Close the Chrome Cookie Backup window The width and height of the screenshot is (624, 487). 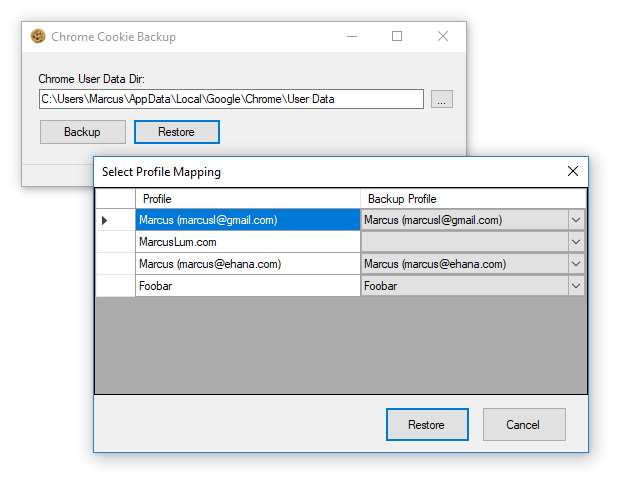(443, 37)
